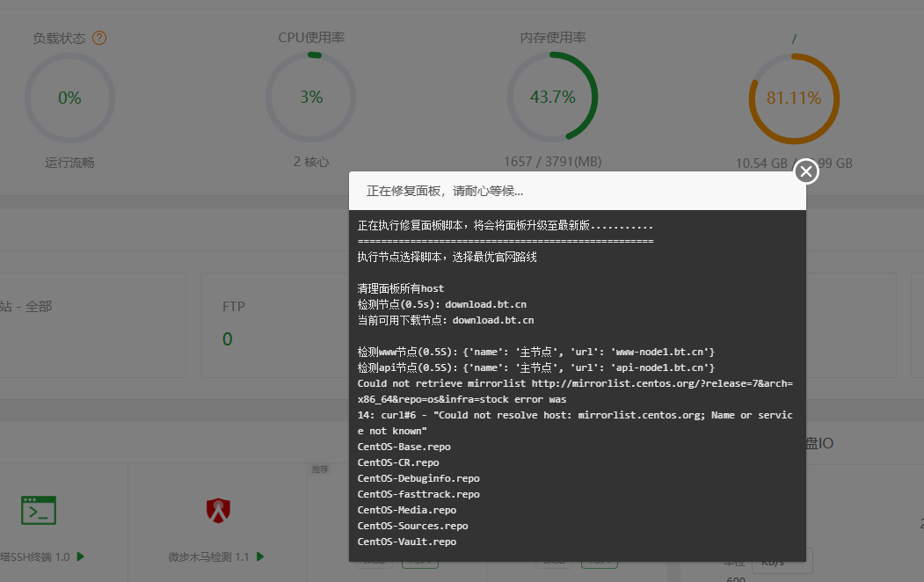Click the CentOS-Debuginfo.repo log line
Image resolution: width=924 pixels, height=582 pixels.
pos(418,478)
